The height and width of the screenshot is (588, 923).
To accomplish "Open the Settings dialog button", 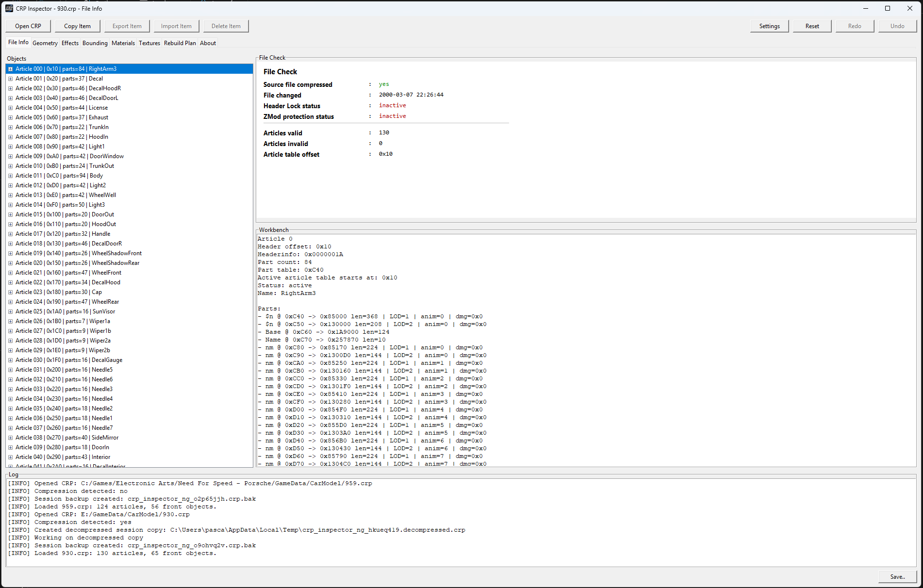I will 769,26.
